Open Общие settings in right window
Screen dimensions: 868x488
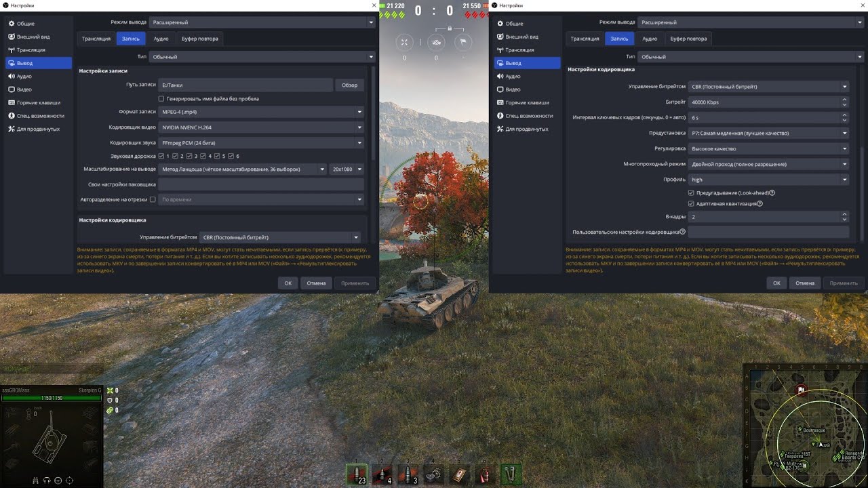coord(528,24)
